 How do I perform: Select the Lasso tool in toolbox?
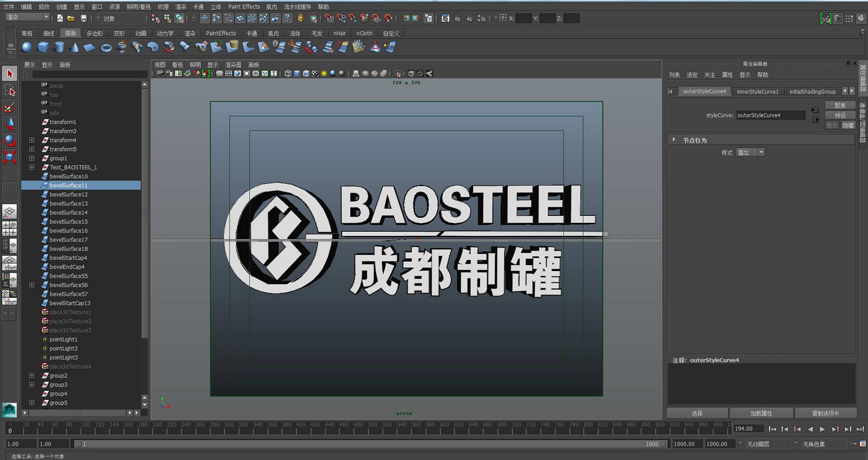click(x=9, y=90)
